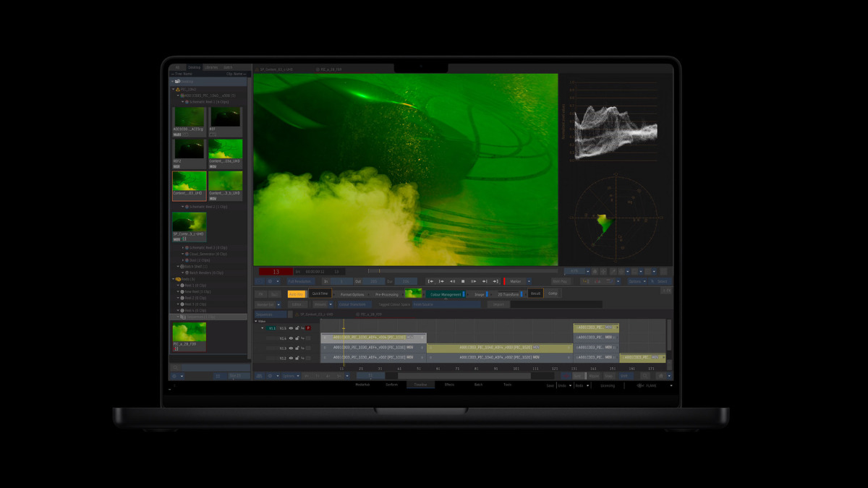868x488 pixels.
Task: Click the Colour Management button
Action: (x=446, y=294)
